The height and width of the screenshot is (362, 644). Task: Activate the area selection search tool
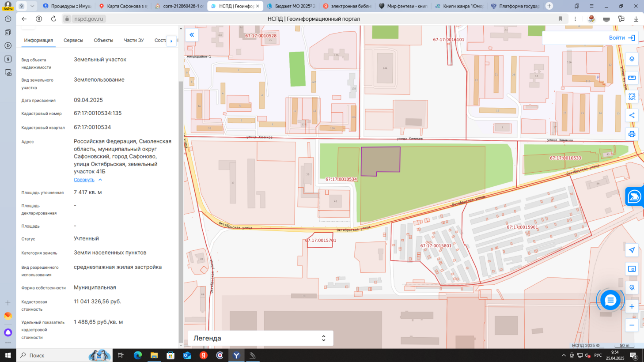(632, 97)
